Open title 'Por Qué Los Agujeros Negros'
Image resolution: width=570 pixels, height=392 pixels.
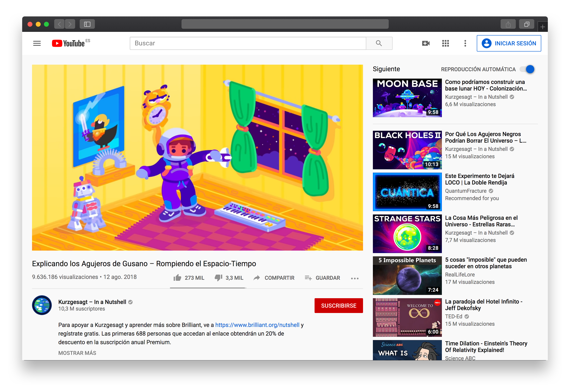pos(485,137)
